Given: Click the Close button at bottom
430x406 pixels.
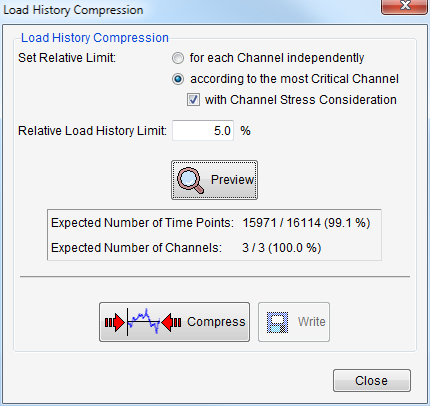Looking at the screenshot, I should (372, 380).
